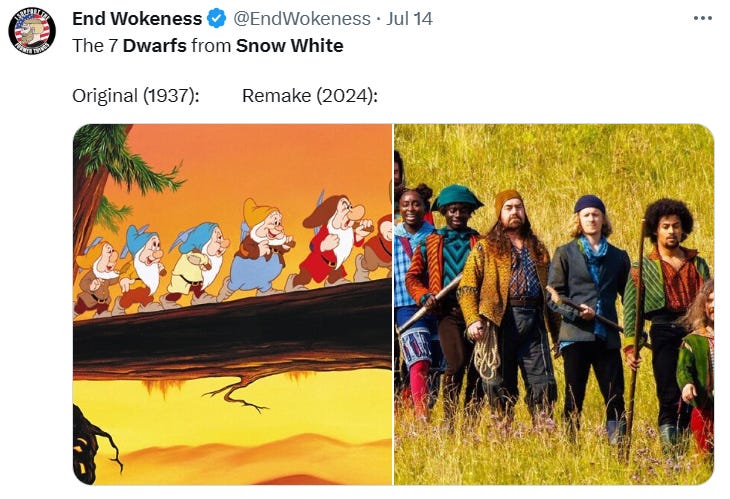Open the three-dot more options menu
The height and width of the screenshot is (499, 730).
tap(703, 18)
